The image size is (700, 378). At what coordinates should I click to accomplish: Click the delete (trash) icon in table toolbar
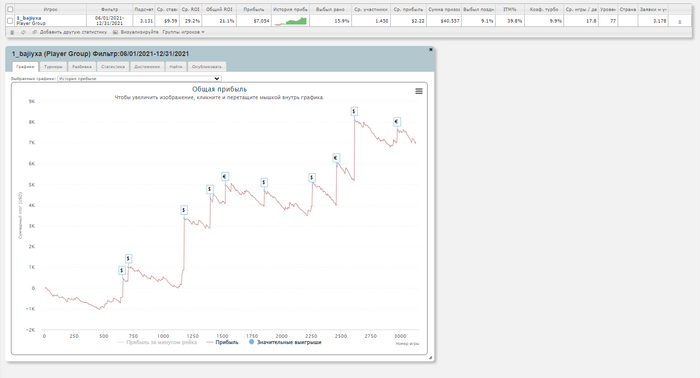(x=12, y=33)
